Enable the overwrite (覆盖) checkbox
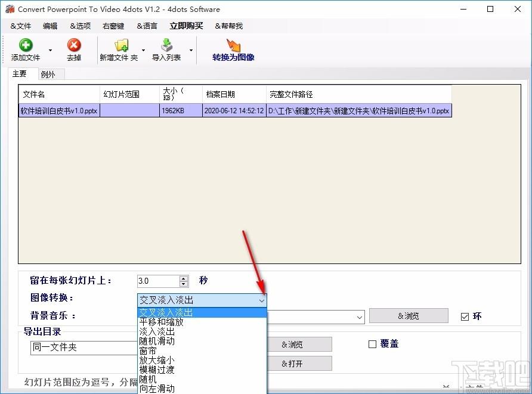Screen dimensions: 532x394 point(373,344)
